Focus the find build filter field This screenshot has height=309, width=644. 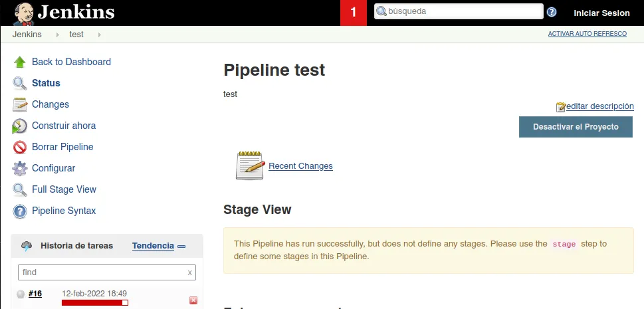(x=107, y=272)
